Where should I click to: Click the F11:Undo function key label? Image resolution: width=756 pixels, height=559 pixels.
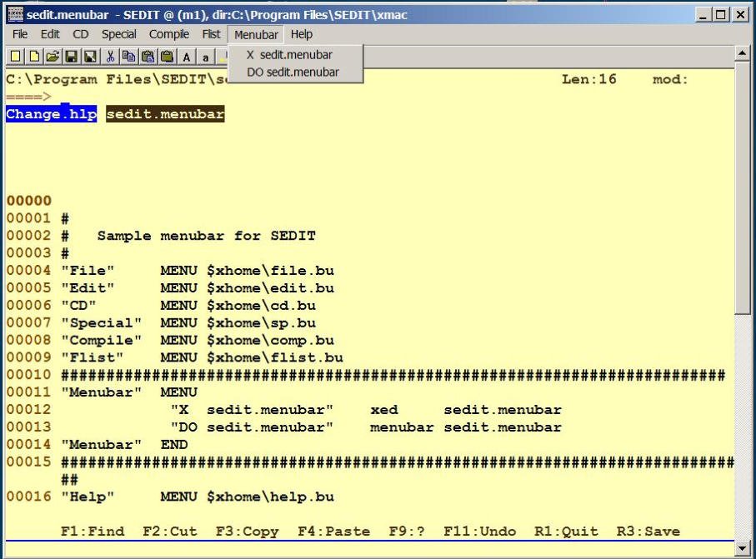(479, 531)
